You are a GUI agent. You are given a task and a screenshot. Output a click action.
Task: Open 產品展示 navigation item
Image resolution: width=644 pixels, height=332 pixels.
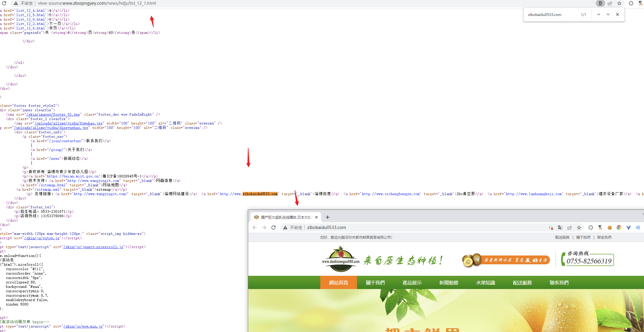pyautogui.click(x=412, y=283)
